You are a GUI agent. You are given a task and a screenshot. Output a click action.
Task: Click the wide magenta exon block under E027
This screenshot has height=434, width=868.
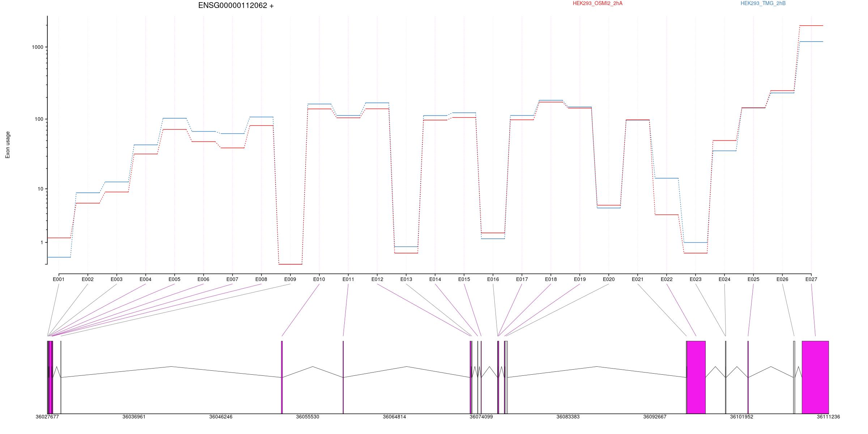(x=815, y=377)
